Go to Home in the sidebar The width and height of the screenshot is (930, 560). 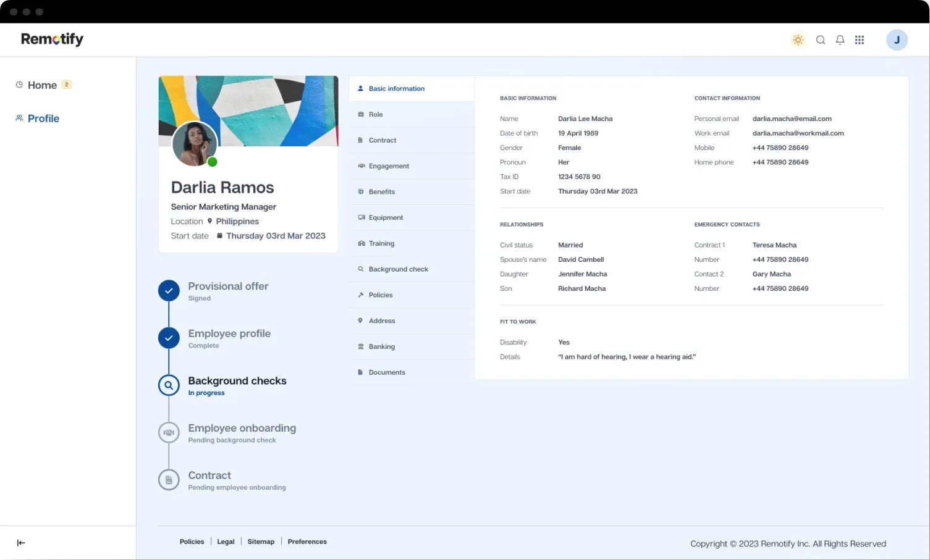click(42, 85)
